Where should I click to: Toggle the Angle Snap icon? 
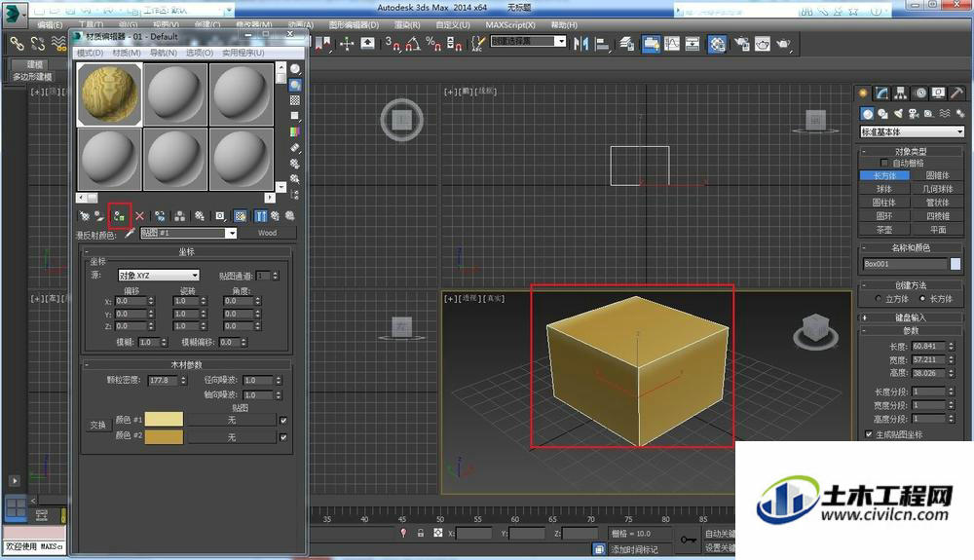pyautogui.click(x=413, y=44)
